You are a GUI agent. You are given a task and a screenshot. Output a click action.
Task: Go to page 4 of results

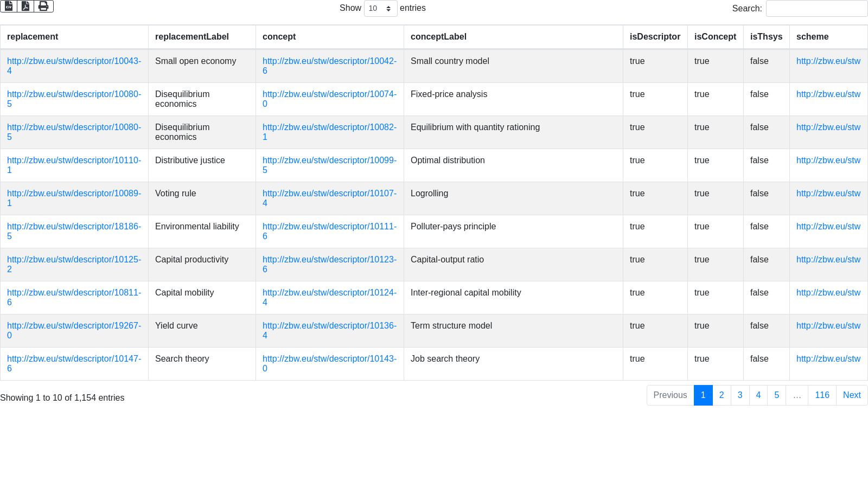tap(758, 395)
